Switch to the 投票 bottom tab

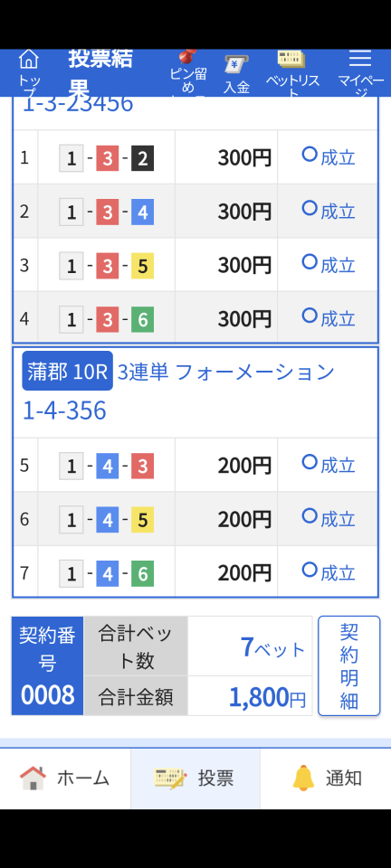pos(195,778)
